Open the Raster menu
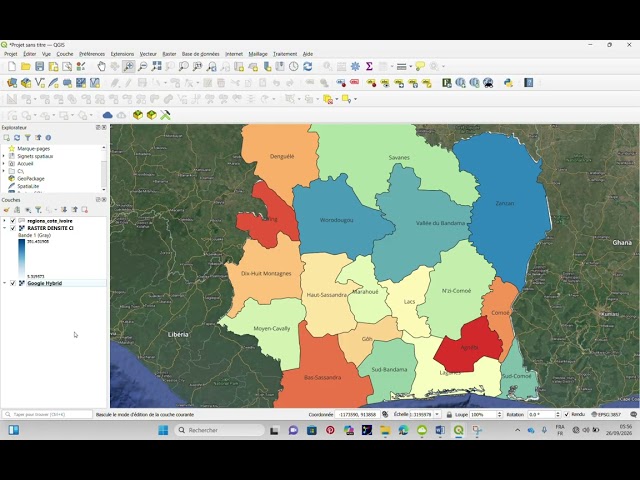Image resolution: width=640 pixels, height=480 pixels. pos(169,54)
